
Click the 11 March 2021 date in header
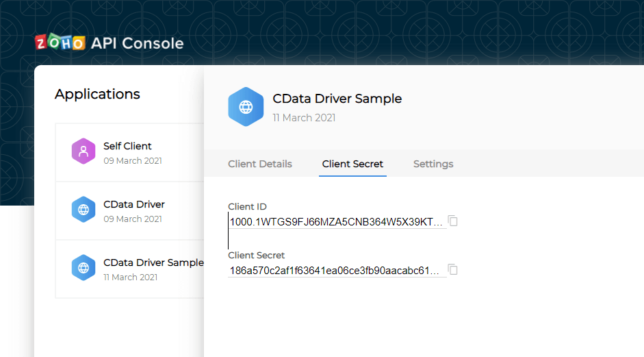point(304,118)
